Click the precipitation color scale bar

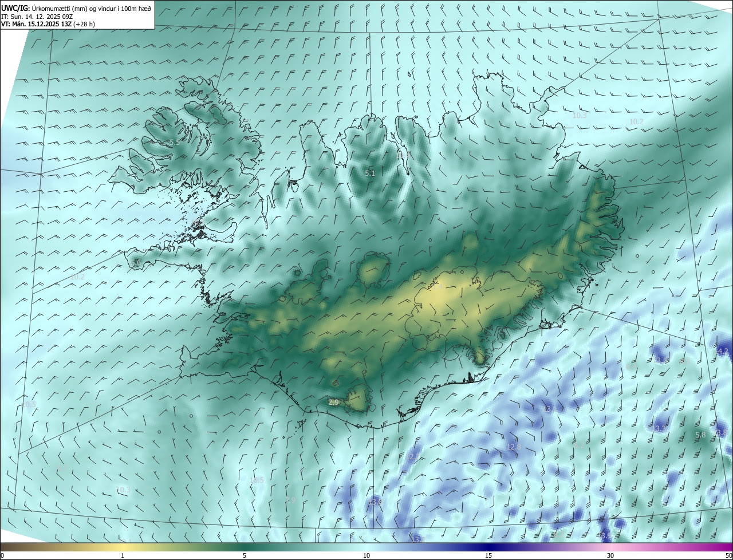click(x=366, y=547)
